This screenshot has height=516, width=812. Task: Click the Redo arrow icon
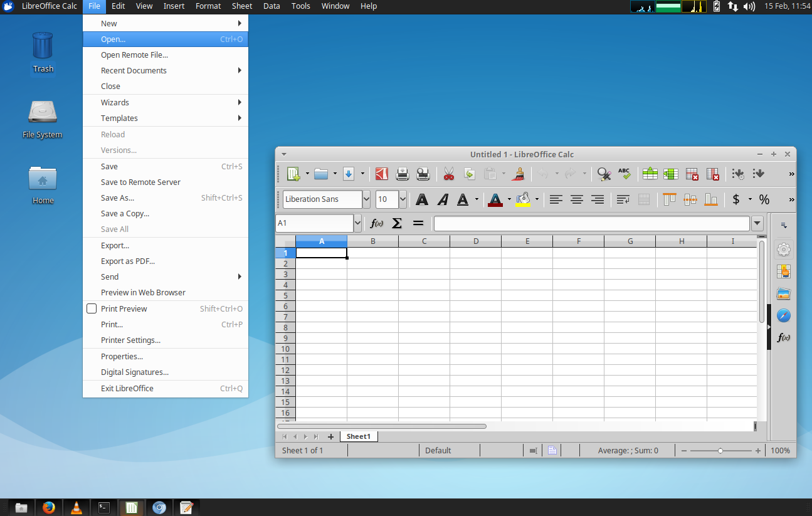point(570,174)
